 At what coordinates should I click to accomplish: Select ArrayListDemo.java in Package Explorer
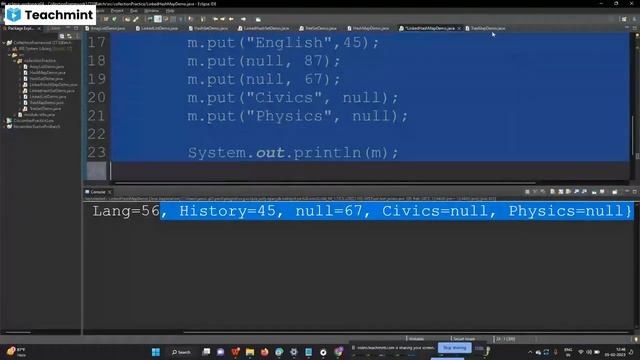coord(44,67)
